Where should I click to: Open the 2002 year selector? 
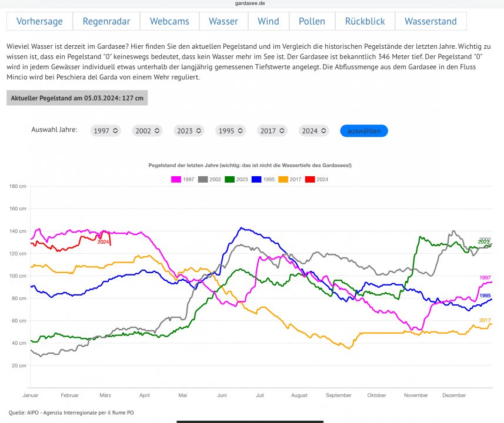(148, 131)
